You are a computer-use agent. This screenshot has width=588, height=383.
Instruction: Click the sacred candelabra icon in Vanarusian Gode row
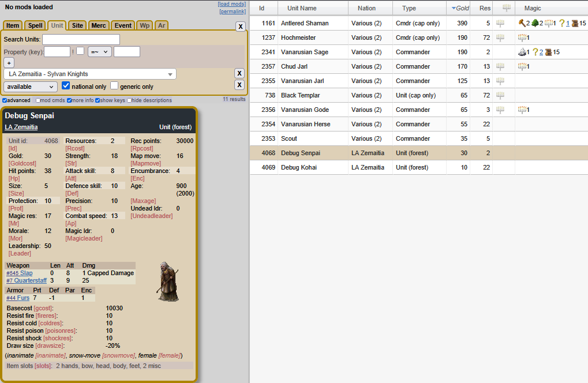pyautogui.click(x=500, y=110)
